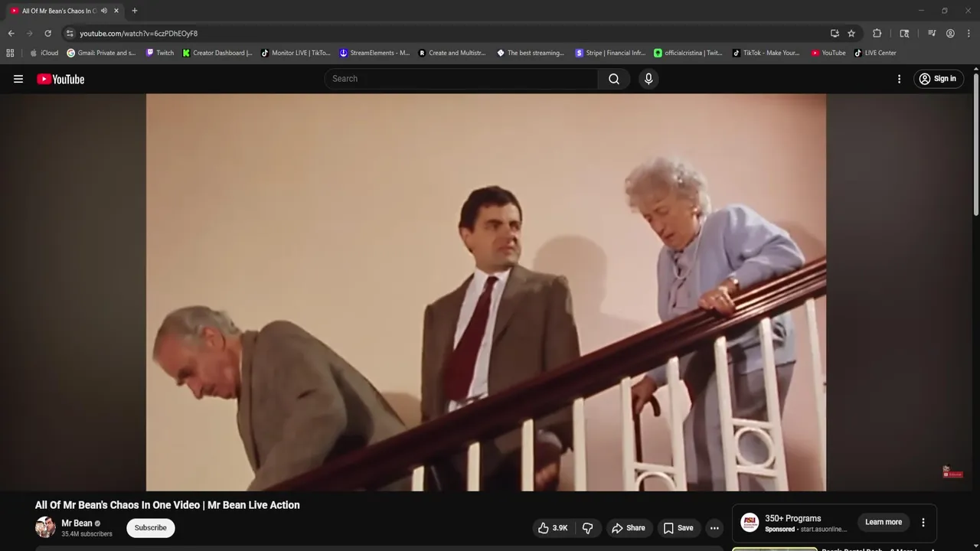This screenshot has height=551, width=980.
Task: Click the browser forward arrow
Action: pyautogui.click(x=29, y=34)
